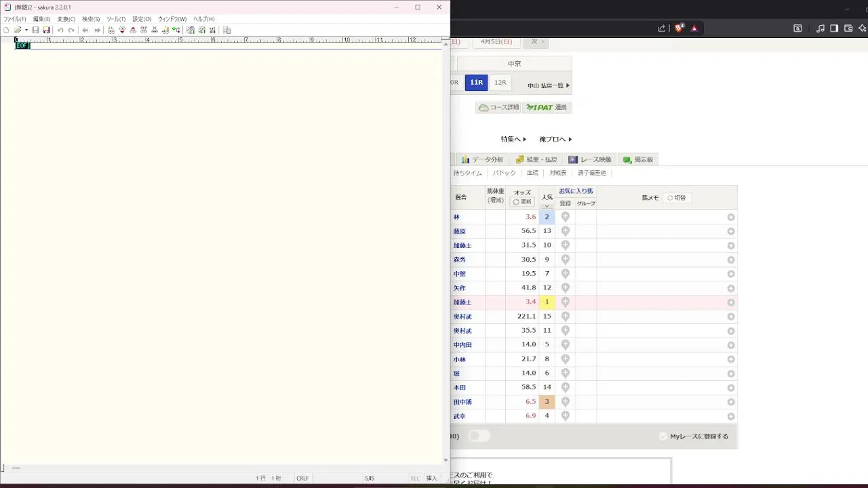Check the Myレースに登録する checkbox
868x488 pixels.
tap(663, 436)
